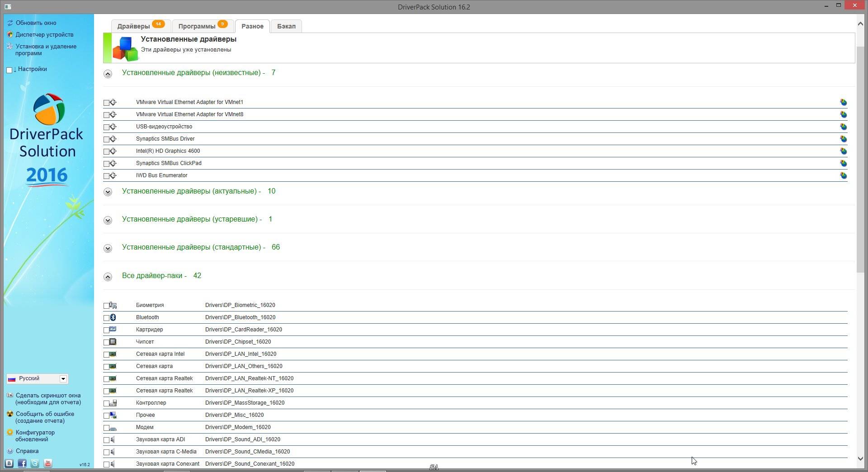
Task: Click the Контроллер driver pack icon
Action: (113, 403)
